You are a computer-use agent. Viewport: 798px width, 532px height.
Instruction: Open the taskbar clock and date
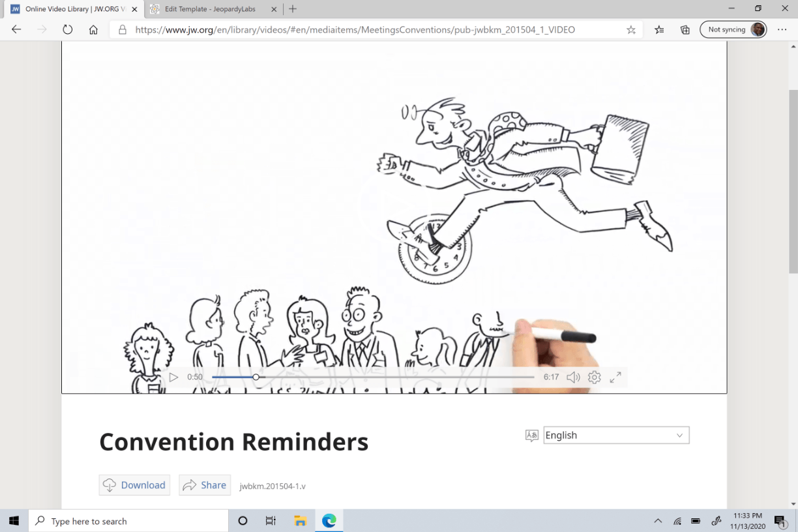tap(748, 521)
